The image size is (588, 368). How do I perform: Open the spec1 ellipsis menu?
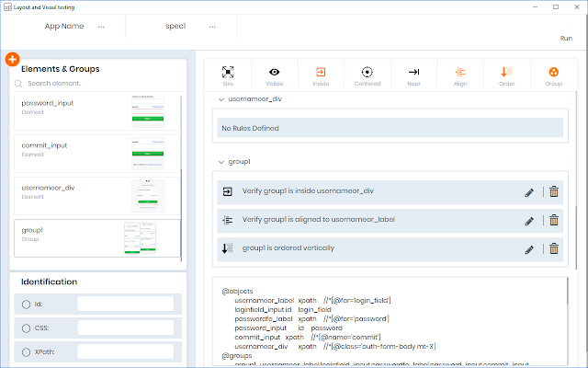212,27
